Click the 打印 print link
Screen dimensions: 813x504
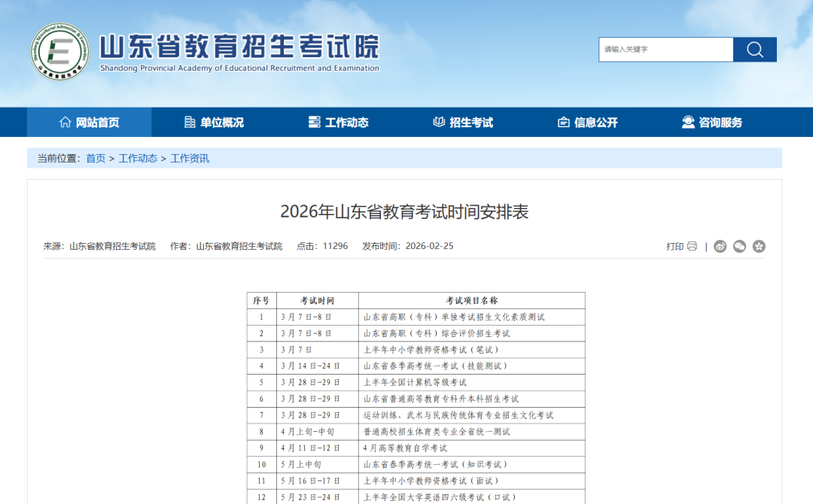pos(674,247)
